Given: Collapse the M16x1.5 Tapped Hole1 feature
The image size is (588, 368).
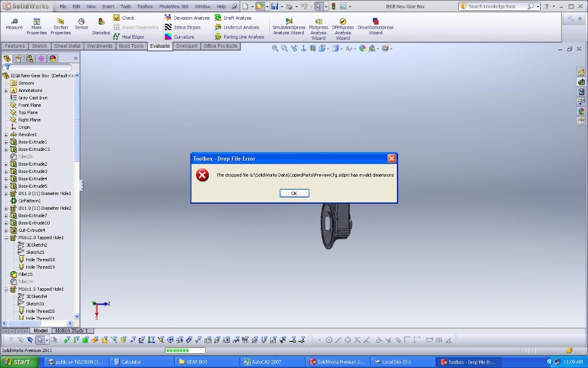Looking at the screenshot, I should [6, 289].
